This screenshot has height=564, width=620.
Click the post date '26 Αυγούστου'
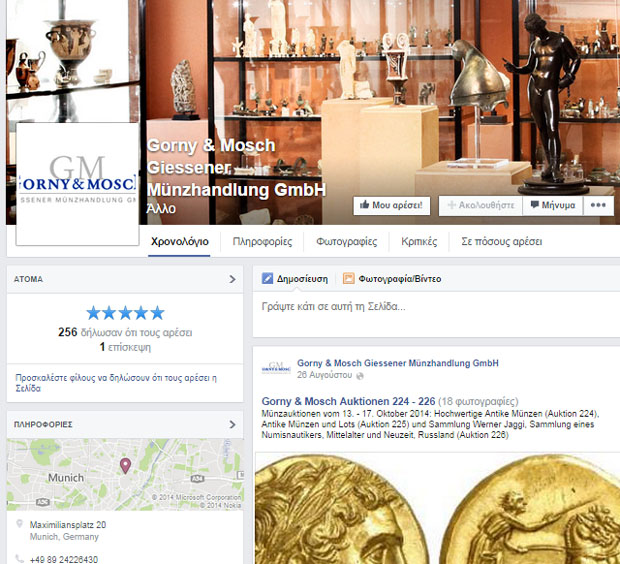(324, 375)
